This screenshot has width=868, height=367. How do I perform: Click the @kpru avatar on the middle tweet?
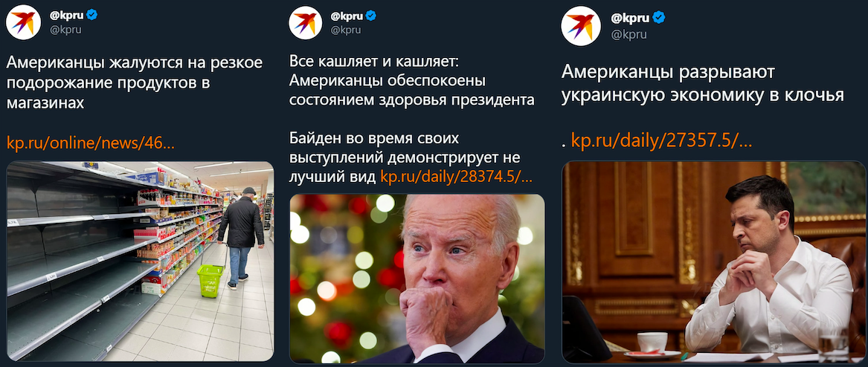pos(306,23)
